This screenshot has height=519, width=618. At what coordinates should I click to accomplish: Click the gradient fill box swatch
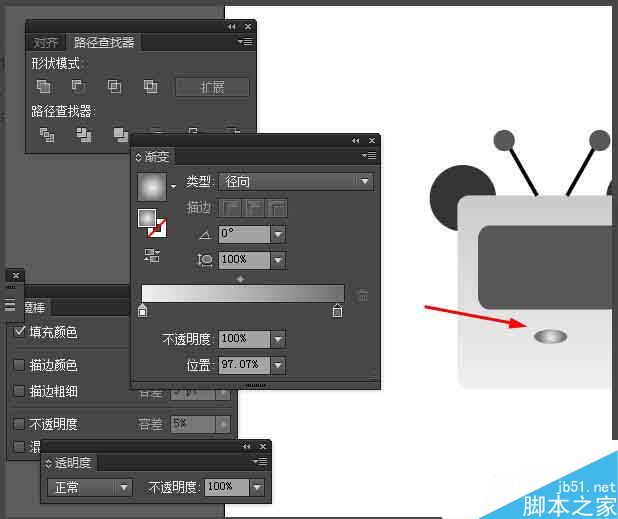coord(147,218)
